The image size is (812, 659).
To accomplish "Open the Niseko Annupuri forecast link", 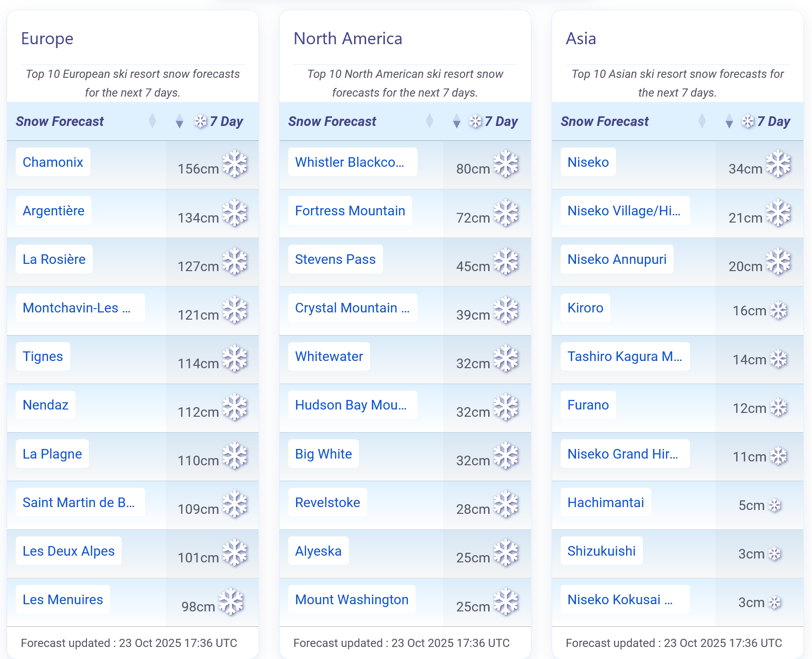I will [x=616, y=259].
